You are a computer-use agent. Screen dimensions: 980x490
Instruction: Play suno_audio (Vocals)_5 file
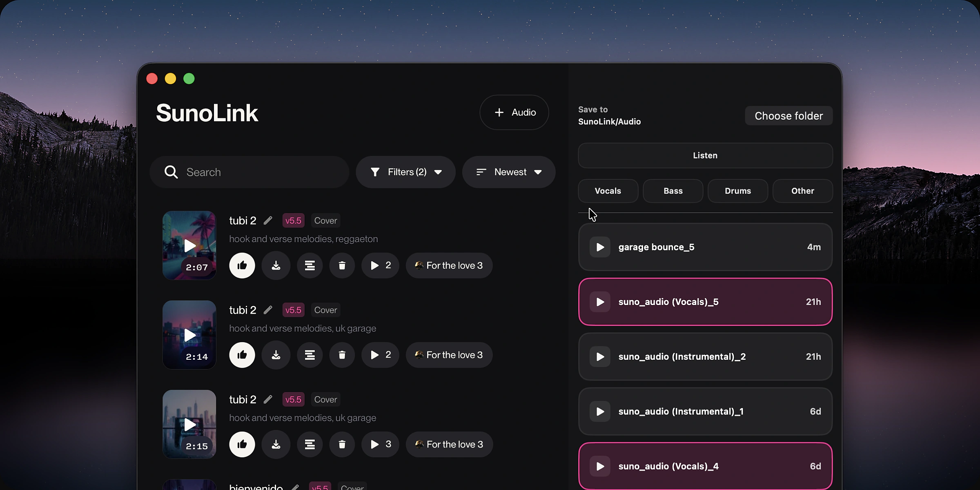(600, 302)
